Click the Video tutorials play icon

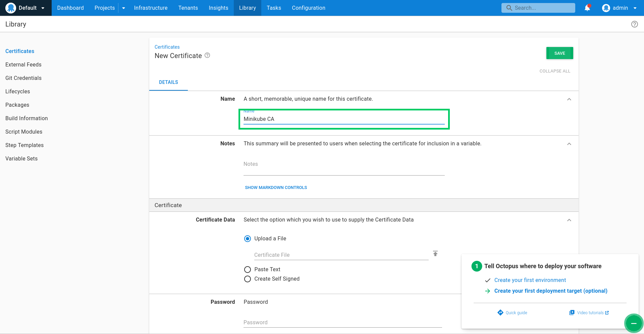tap(572, 313)
